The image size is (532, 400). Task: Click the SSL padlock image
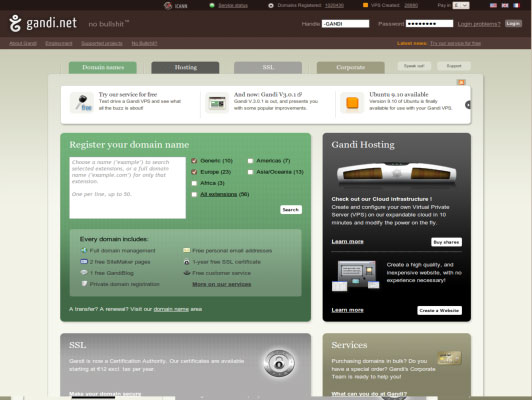[x=279, y=364]
